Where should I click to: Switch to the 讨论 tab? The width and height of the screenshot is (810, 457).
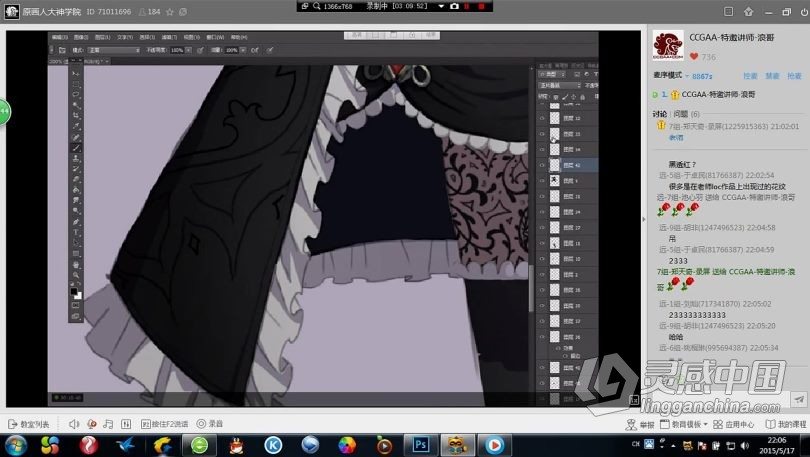tap(659, 114)
